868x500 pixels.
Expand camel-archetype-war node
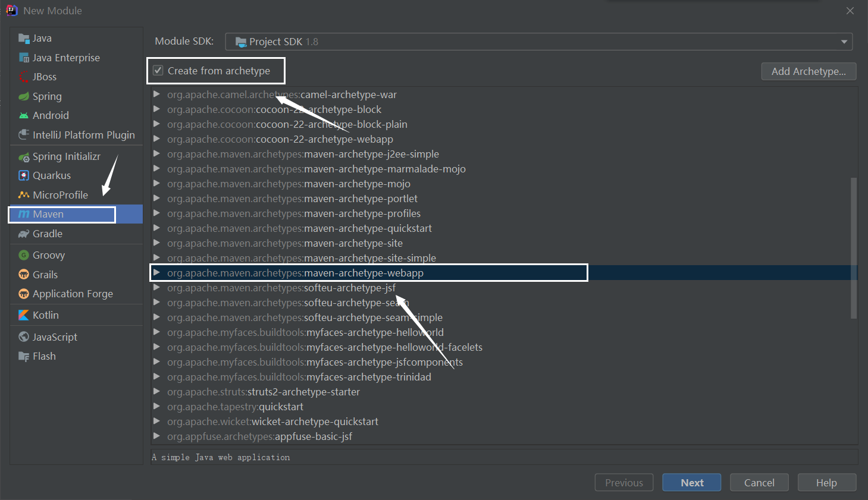(156, 95)
